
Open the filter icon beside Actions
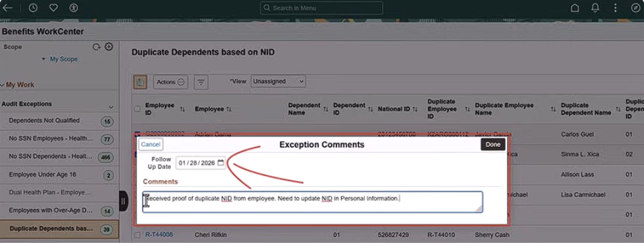coord(201,82)
